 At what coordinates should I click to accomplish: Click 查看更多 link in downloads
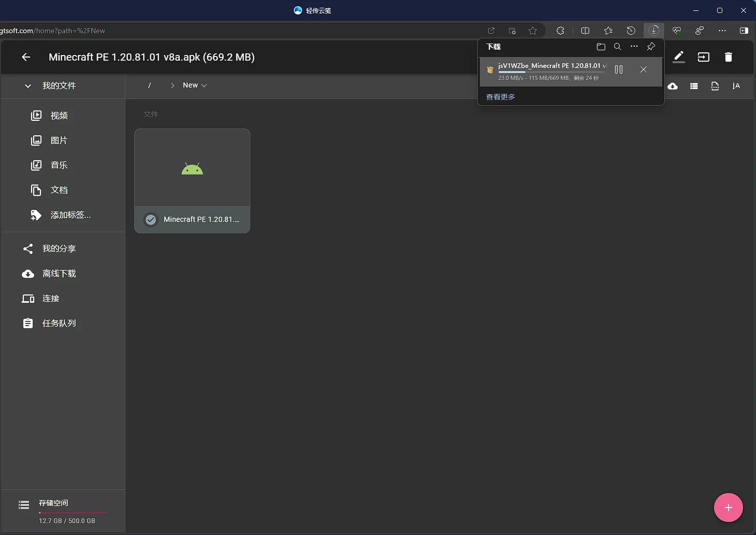(x=501, y=97)
